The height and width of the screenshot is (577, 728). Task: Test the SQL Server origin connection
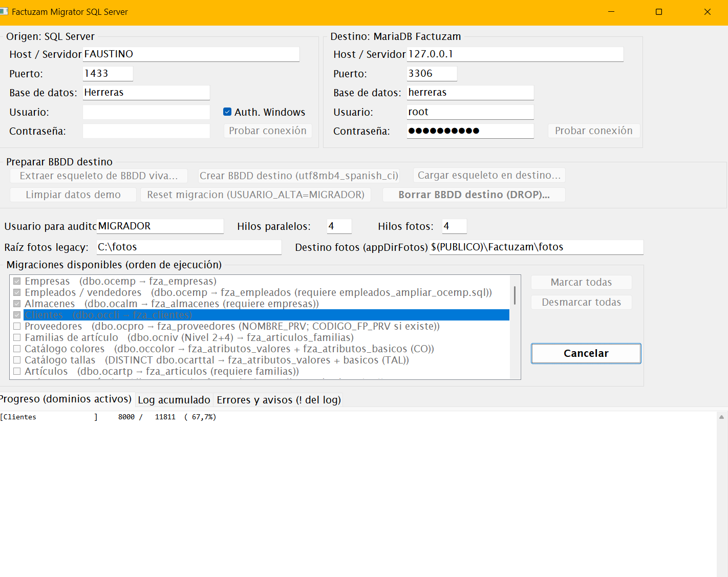pos(268,131)
